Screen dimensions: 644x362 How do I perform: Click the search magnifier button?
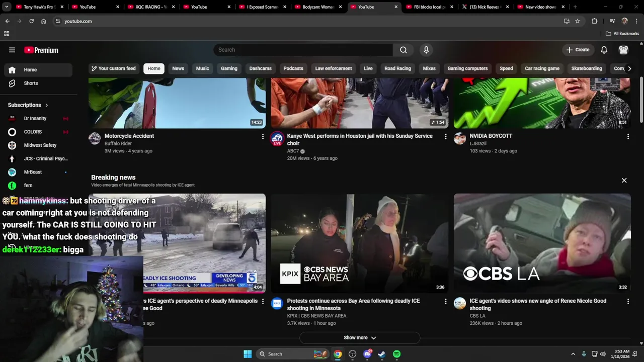point(404,50)
